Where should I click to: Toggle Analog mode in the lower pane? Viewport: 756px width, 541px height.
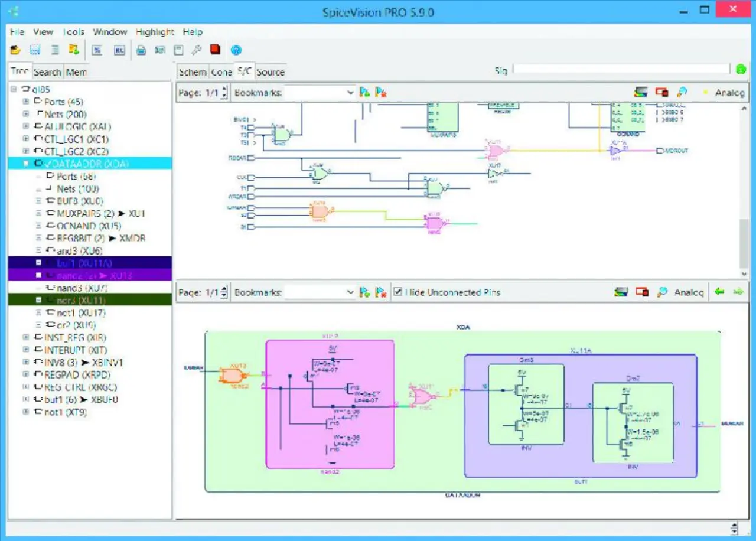tap(689, 292)
